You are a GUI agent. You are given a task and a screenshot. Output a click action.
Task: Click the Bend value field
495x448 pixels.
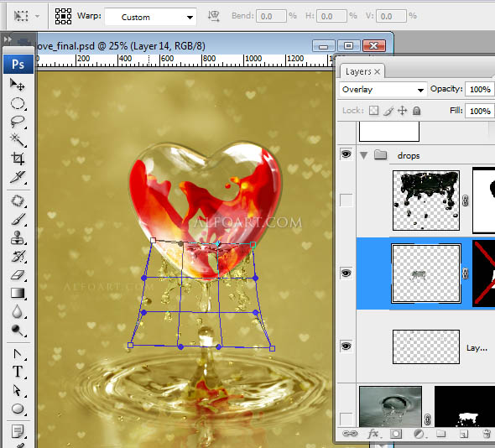pos(272,16)
